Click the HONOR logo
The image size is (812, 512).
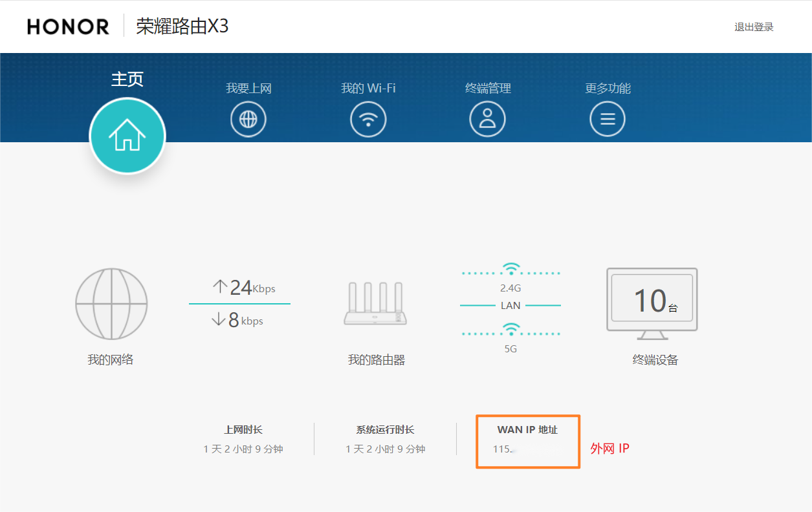pyautogui.click(x=68, y=27)
